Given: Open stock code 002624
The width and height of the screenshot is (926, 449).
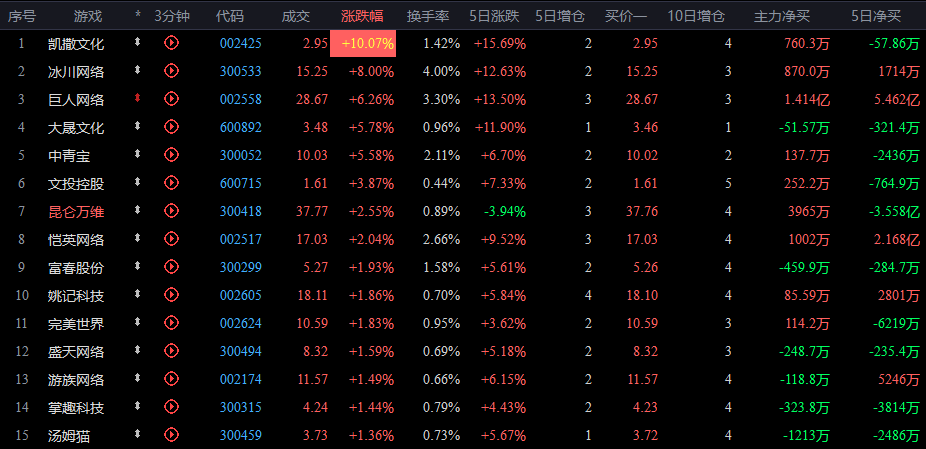Looking at the screenshot, I should click(x=240, y=323).
